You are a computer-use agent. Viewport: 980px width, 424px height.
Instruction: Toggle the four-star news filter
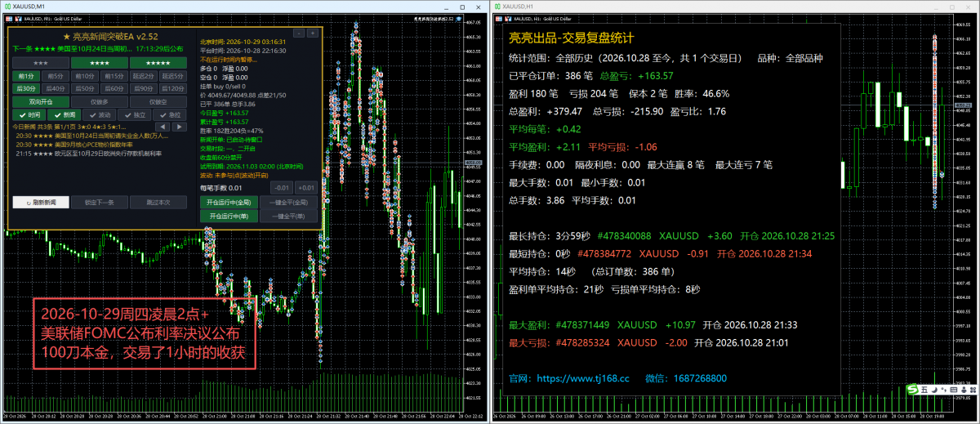coord(100,63)
